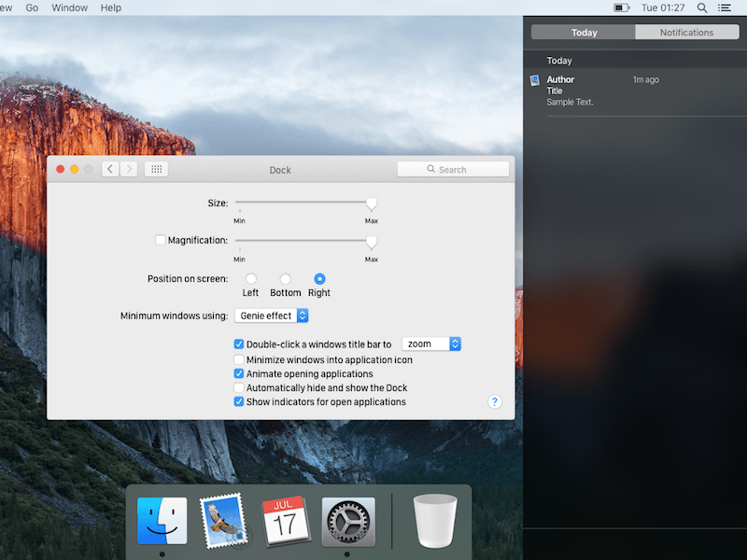This screenshot has width=747, height=560.
Task: Show all preferences grid button
Action: (x=156, y=169)
